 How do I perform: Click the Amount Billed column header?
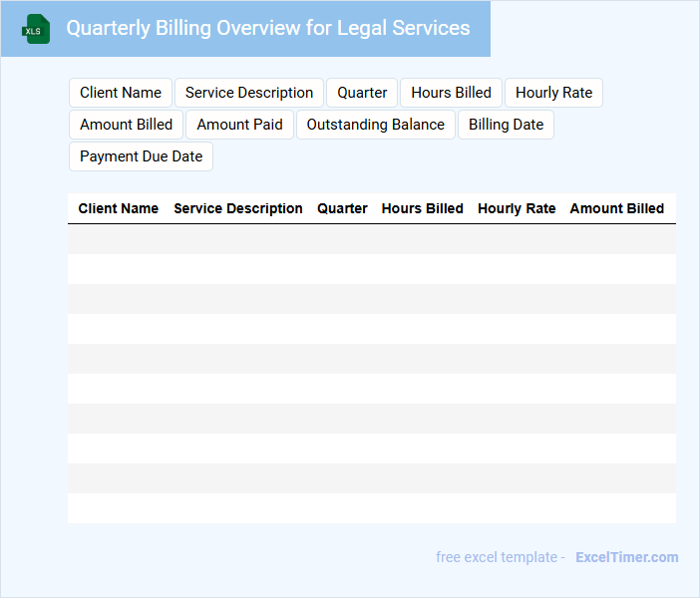tap(616, 208)
